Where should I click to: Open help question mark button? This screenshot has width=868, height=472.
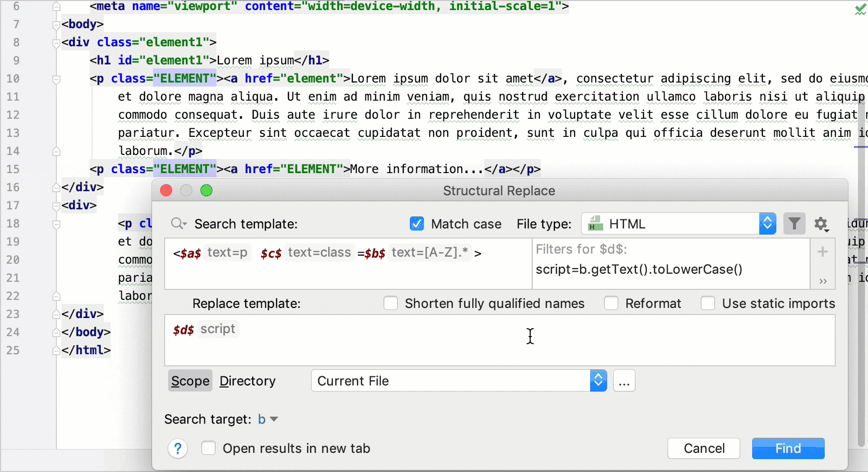click(178, 448)
